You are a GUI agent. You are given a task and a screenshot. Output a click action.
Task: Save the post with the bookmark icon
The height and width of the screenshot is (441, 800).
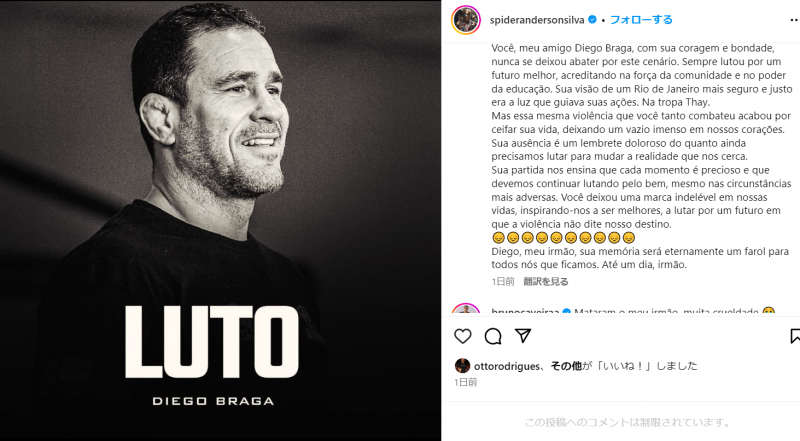795,336
